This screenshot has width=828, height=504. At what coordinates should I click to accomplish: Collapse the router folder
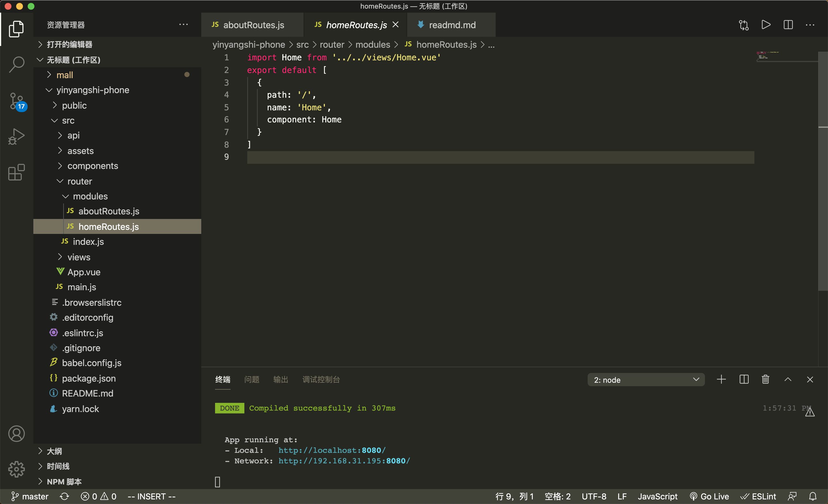coord(117,181)
